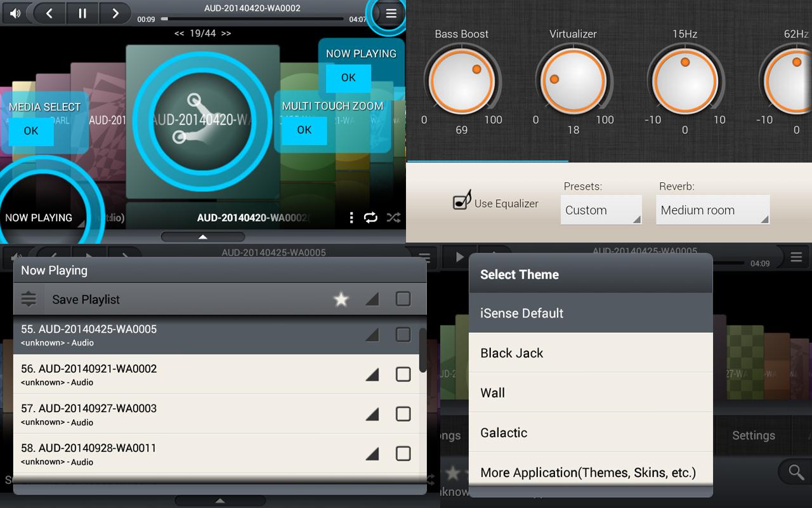Click the Virtualizer value "18"
This screenshot has height=508, width=812.
(x=573, y=130)
